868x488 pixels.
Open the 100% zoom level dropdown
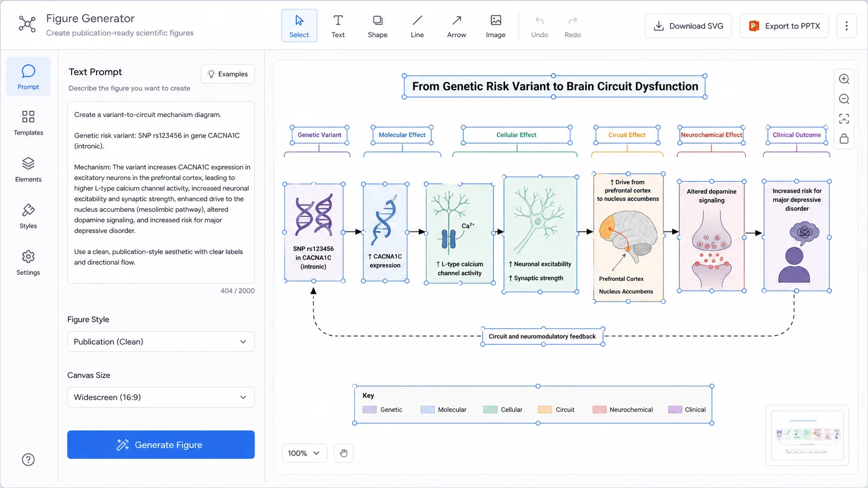[304, 453]
